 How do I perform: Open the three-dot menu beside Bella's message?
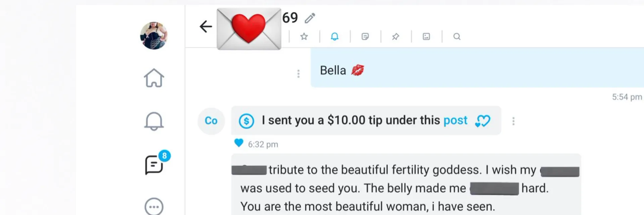coord(298,73)
